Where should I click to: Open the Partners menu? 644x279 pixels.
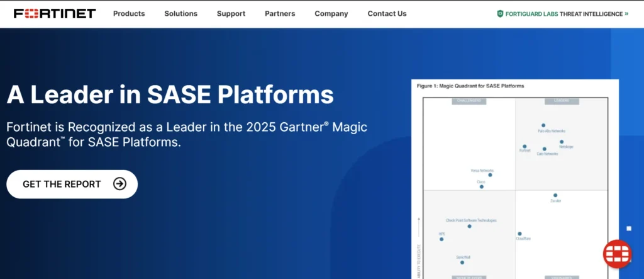coord(280,14)
